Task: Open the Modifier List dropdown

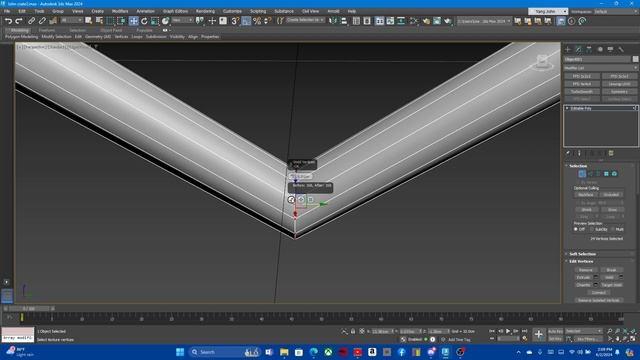Action: tap(600, 68)
